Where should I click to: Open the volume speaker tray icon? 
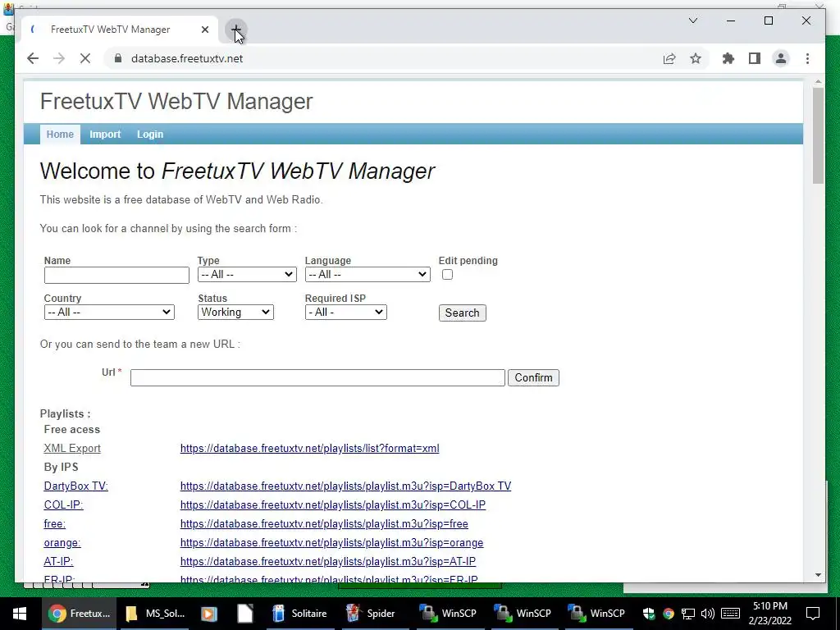click(708, 614)
